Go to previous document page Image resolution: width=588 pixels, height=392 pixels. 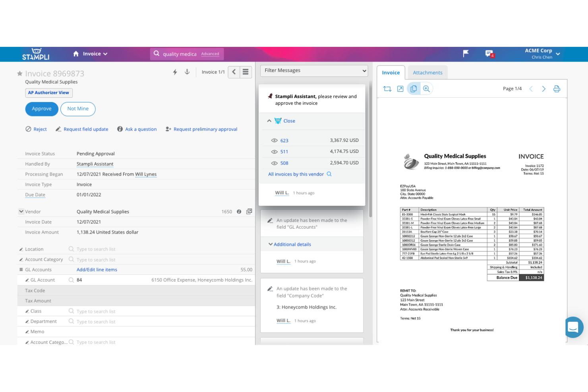click(531, 89)
